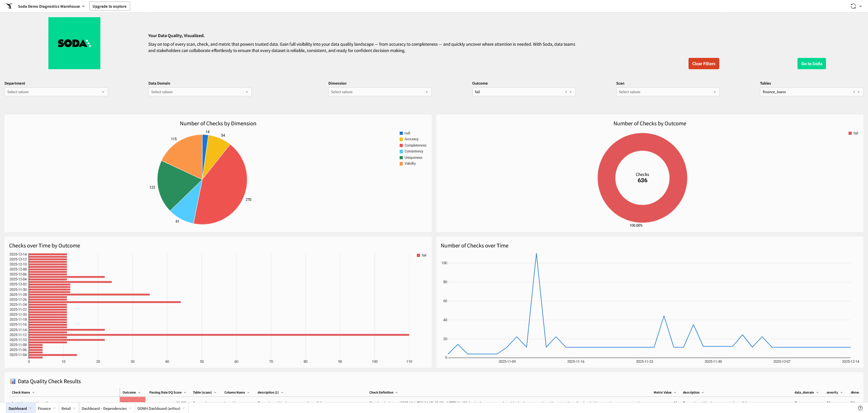Viewport: 868px width, 413px height.
Task: Expand the Department filter dropdown
Action: click(x=56, y=92)
